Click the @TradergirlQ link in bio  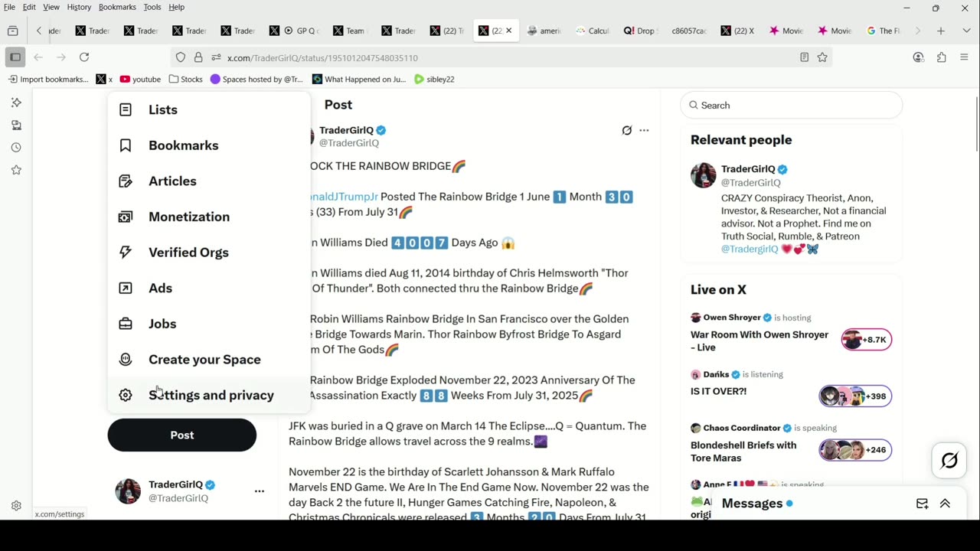tap(750, 249)
